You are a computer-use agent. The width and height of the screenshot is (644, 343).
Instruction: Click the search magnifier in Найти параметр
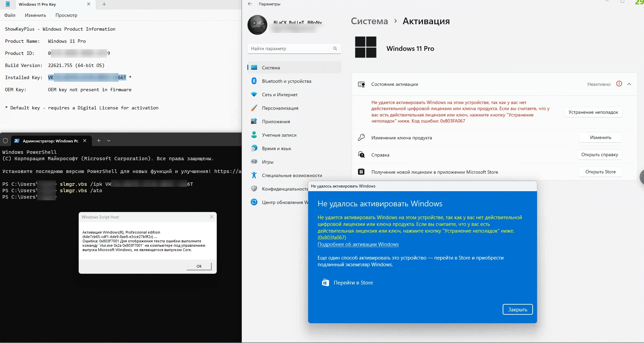(x=335, y=48)
